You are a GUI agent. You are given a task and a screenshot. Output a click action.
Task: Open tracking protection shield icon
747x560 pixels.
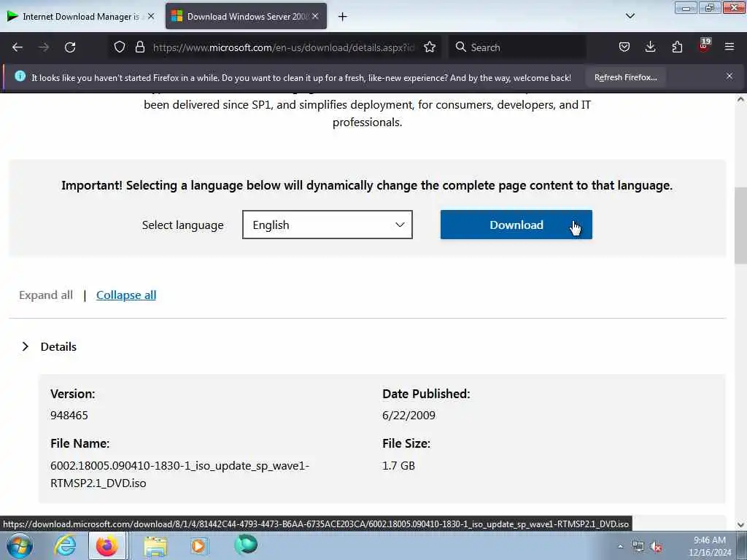120,47
